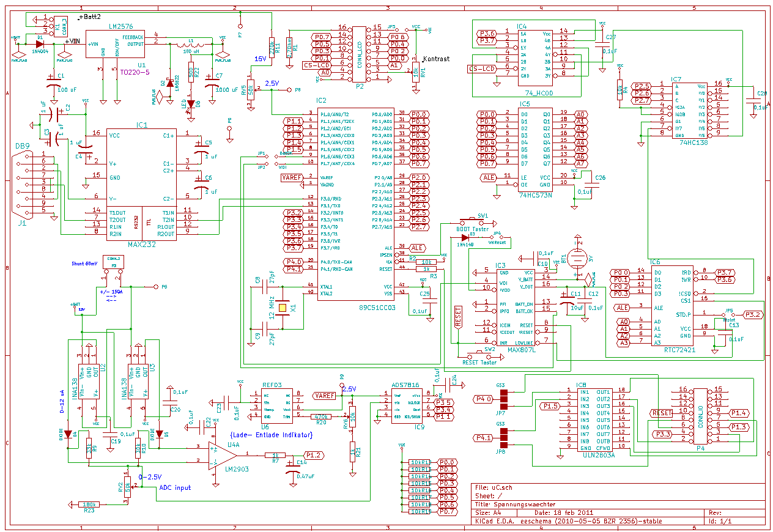The width and height of the screenshot is (773, 532).
Task: Select the RESET Taster switch label
Action: pos(479,362)
